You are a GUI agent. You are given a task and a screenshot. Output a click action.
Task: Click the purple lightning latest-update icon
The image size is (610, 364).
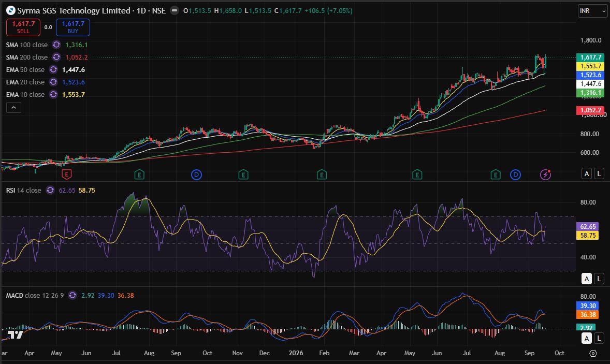545,174
